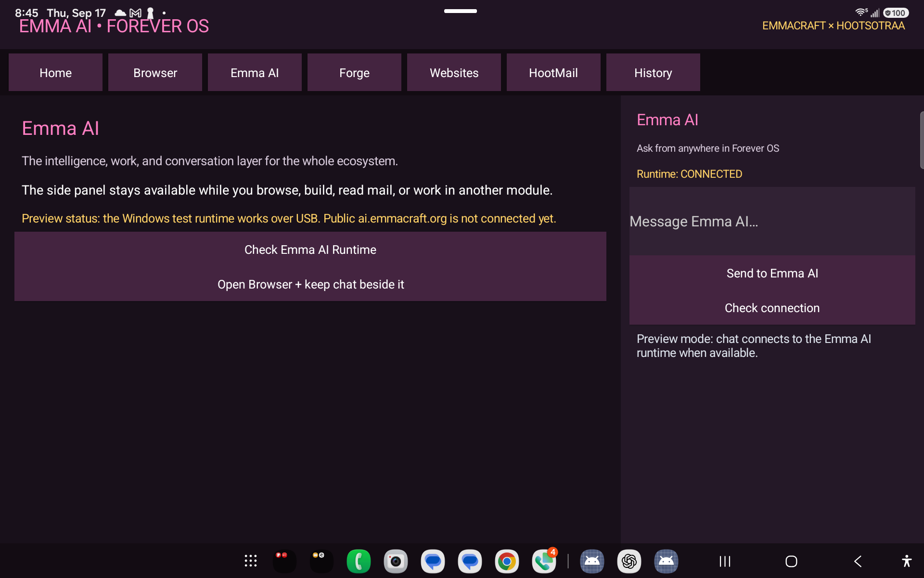Screen dimensions: 924x578
Task: Open the Forge tab
Action: pos(354,72)
